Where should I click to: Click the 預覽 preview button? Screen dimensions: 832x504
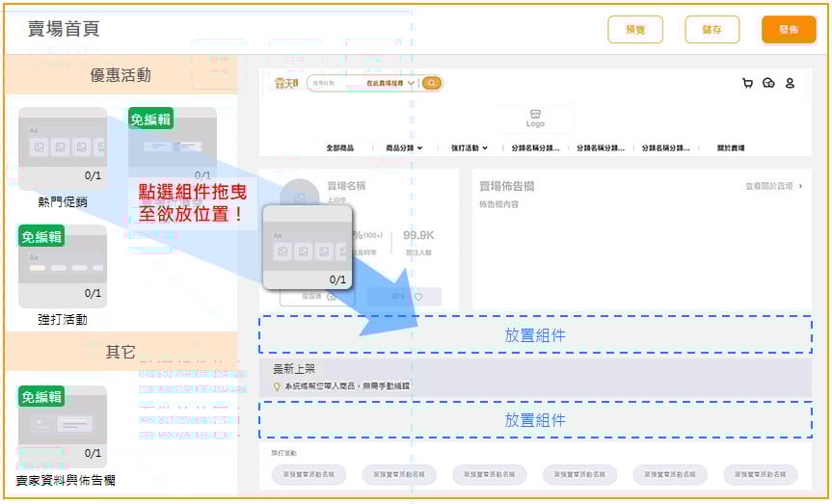click(635, 30)
